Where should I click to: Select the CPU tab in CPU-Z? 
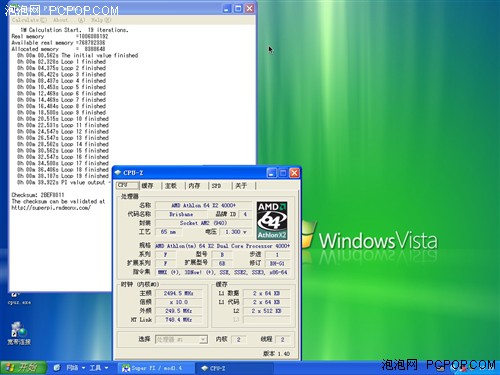[127, 185]
